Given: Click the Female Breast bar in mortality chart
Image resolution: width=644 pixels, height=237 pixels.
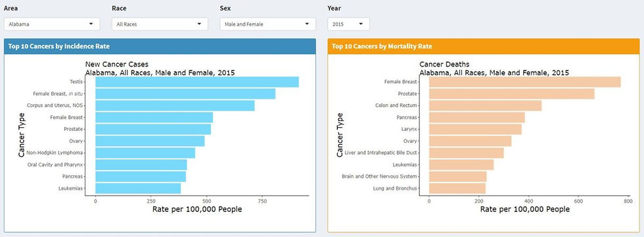Looking at the screenshot, I should 525,82.
